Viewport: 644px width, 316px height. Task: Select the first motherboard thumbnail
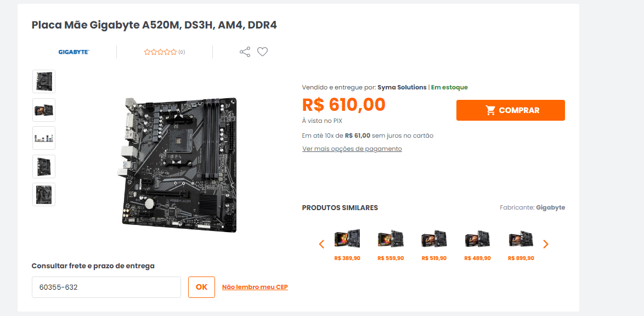(44, 81)
